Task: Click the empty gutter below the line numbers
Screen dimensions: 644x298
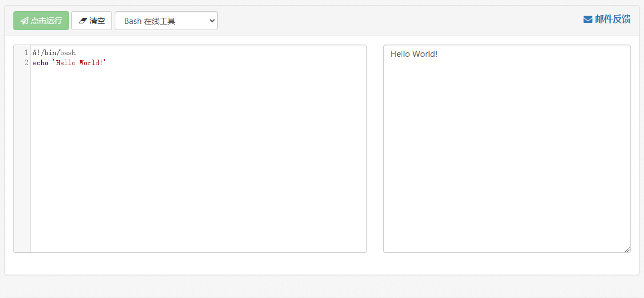Action: click(22, 167)
